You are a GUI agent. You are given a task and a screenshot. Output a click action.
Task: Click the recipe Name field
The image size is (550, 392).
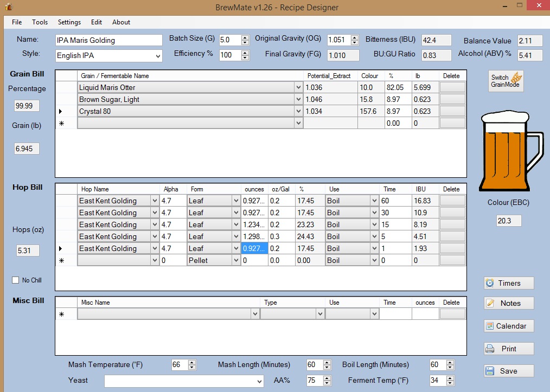(x=108, y=40)
